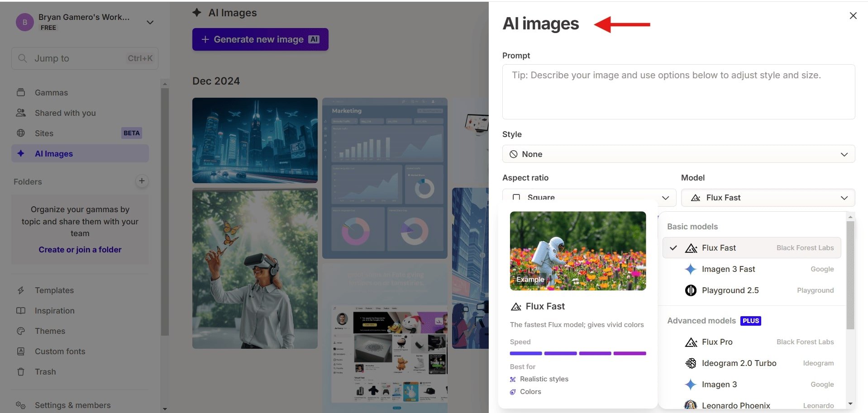
Task: Open the Trash from the sidebar
Action: 21,371
